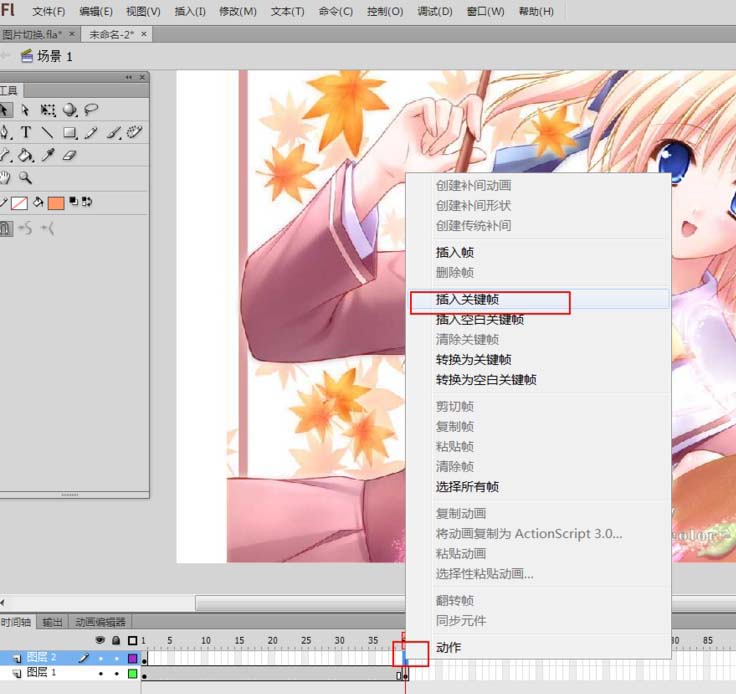Open the 编辑(E) menu
This screenshot has height=694, width=736.
coord(96,11)
